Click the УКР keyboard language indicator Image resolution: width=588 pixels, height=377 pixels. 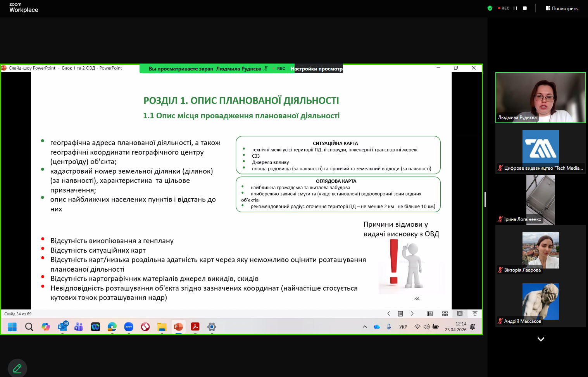coord(403,327)
